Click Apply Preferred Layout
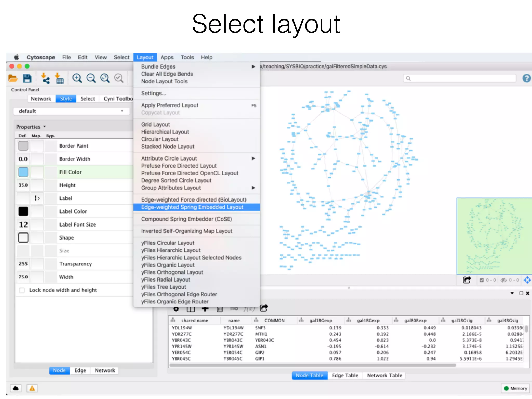 (x=196, y=105)
